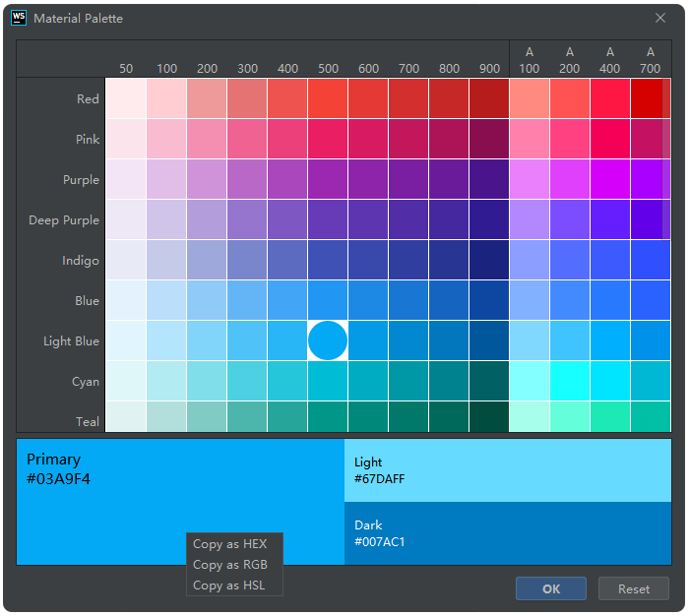Click the Dark #007AC1 color panel
The width and height of the screenshot is (689, 616).
click(x=508, y=533)
